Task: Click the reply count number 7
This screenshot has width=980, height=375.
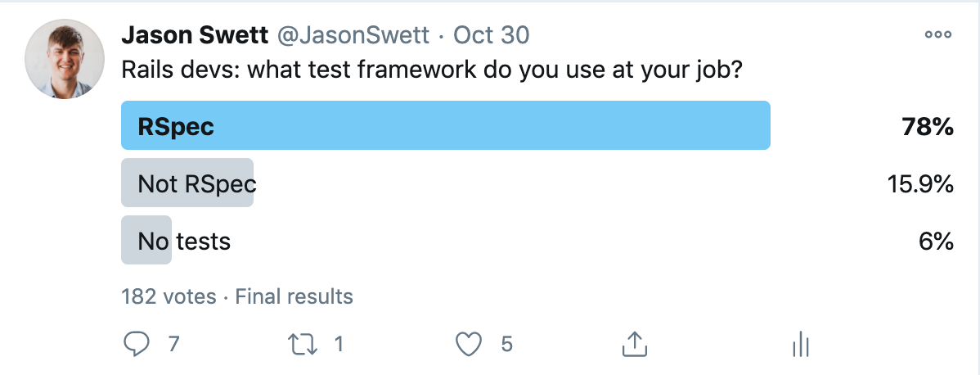Action: pyautogui.click(x=173, y=345)
